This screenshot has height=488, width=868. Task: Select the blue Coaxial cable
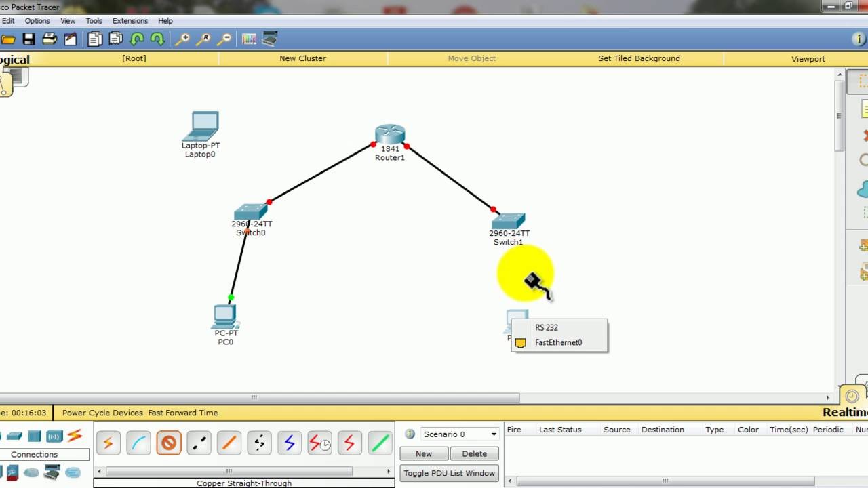290,443
